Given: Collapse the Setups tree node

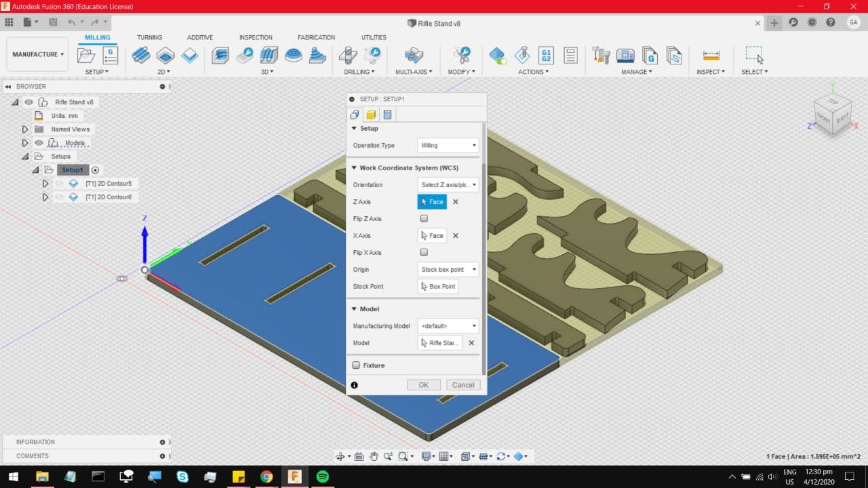Looking at the screenshot, I should click(25, 157).
